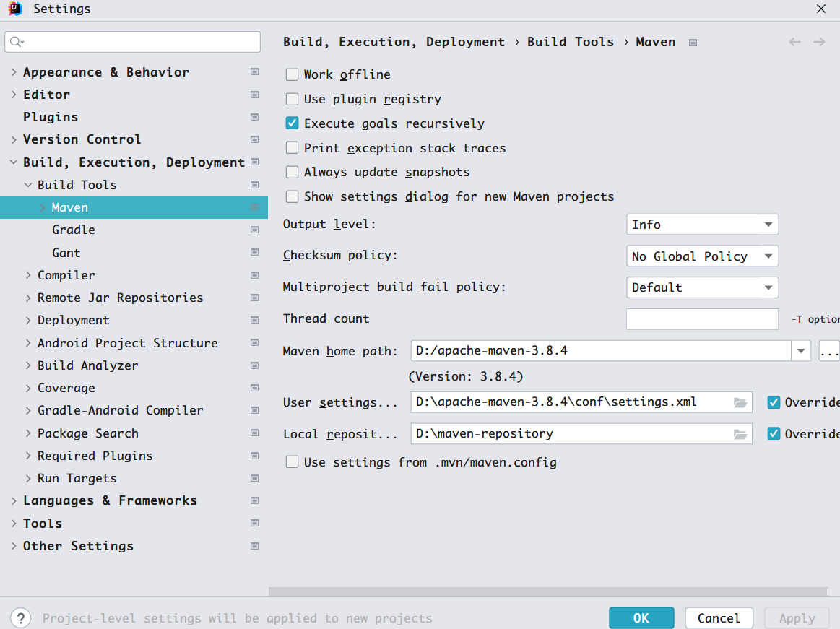
Task: Check Show settings dialog for new Maven projects
Action: (292, 196)
